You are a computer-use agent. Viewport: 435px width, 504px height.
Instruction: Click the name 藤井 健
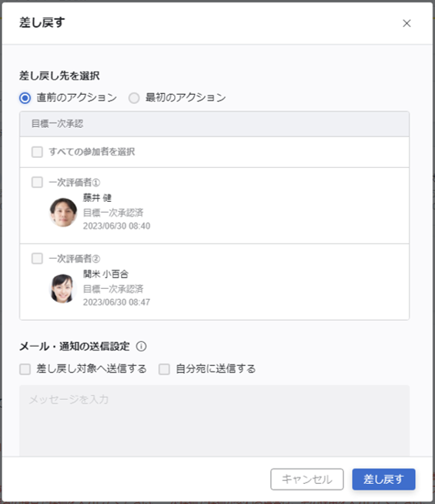(97, 198)
